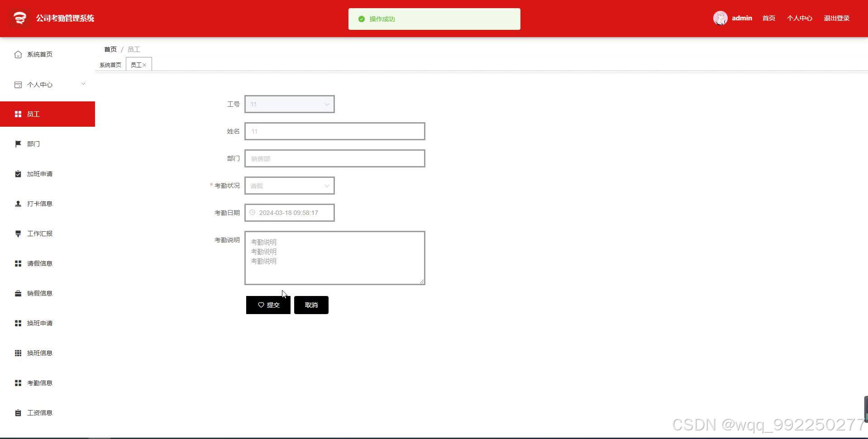Close the 员工 tab with its X
Viewport: 868px width, 439px height.
(144, 65)
